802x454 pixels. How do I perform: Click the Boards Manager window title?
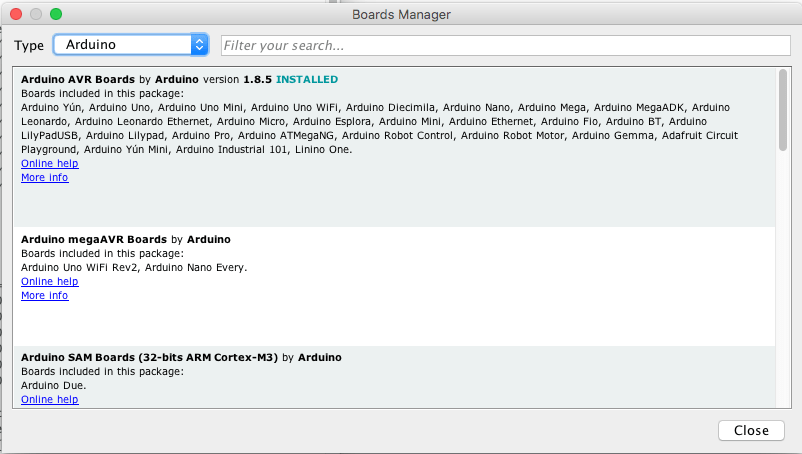(x=402, y=15)
